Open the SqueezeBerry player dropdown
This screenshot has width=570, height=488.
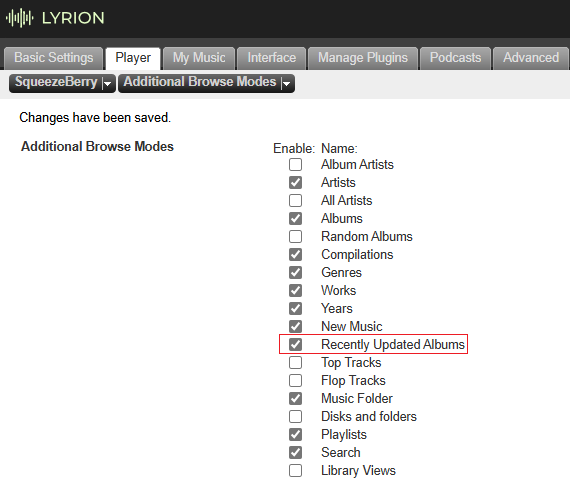tap(62, 83)
